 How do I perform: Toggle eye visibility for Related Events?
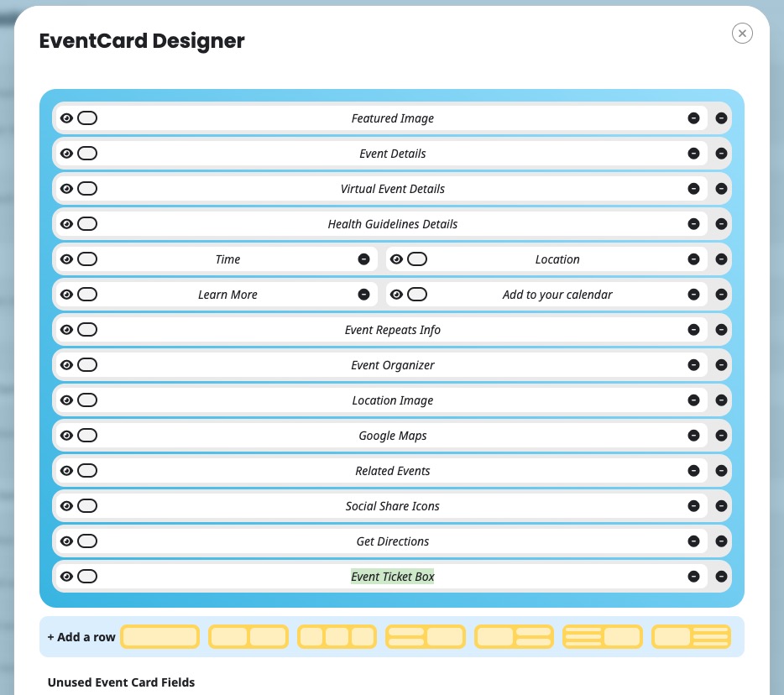point(66,471)
